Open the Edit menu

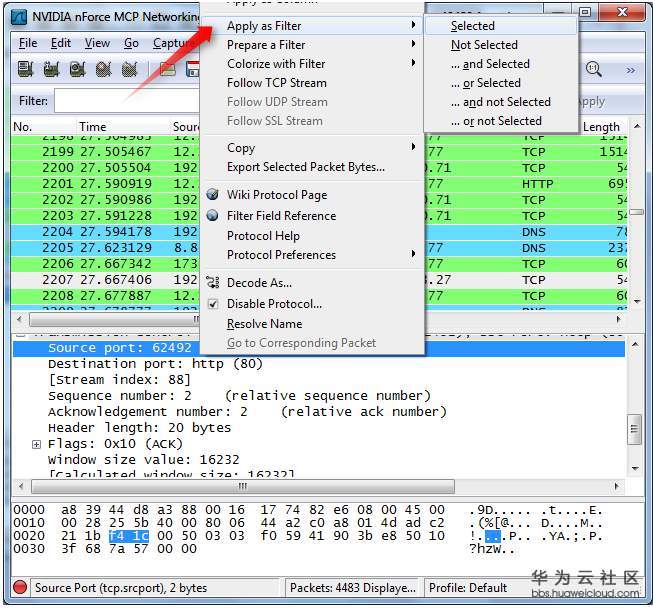61,43
